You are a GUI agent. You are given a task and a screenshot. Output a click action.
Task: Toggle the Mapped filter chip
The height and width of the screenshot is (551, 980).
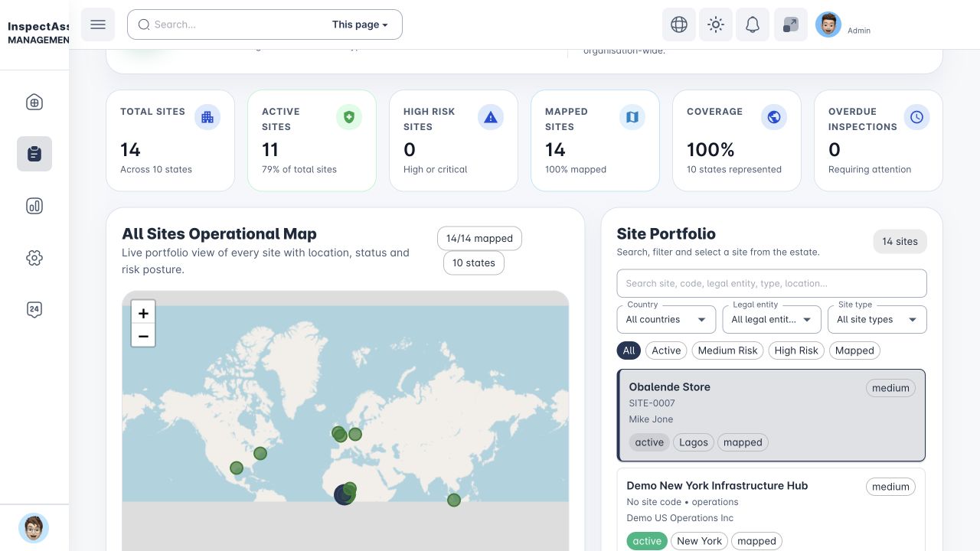(x=854, y=350)
